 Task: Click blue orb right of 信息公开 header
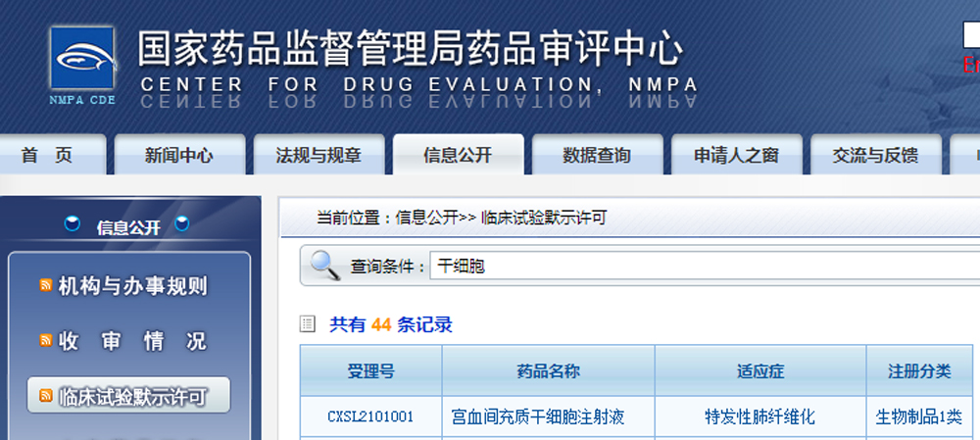[x=180, y=225]
